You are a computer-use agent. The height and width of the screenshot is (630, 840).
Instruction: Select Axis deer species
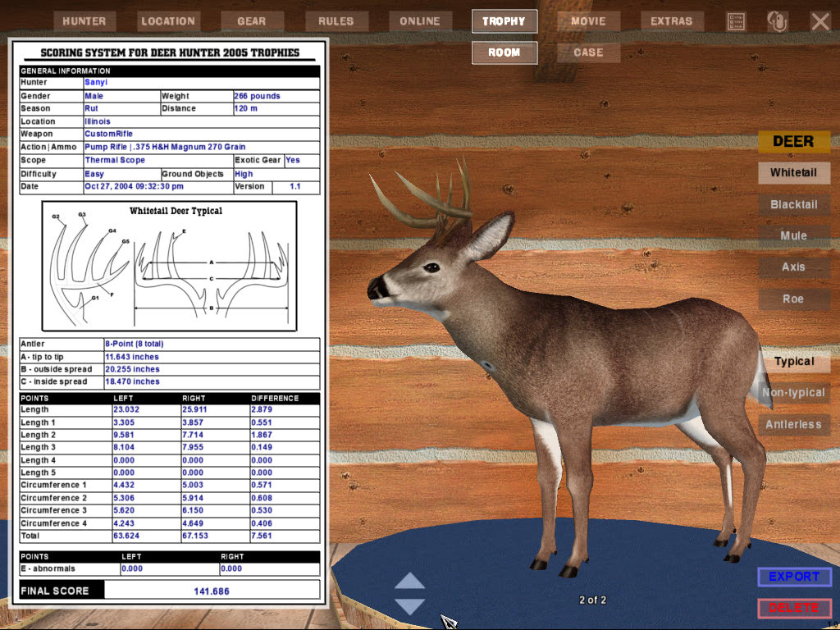(793, 267)
